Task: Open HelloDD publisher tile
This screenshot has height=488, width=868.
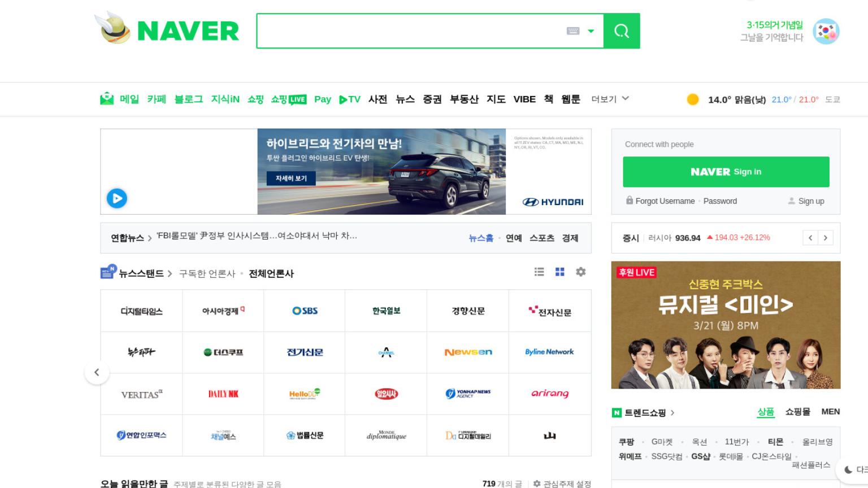Action: 305,394
